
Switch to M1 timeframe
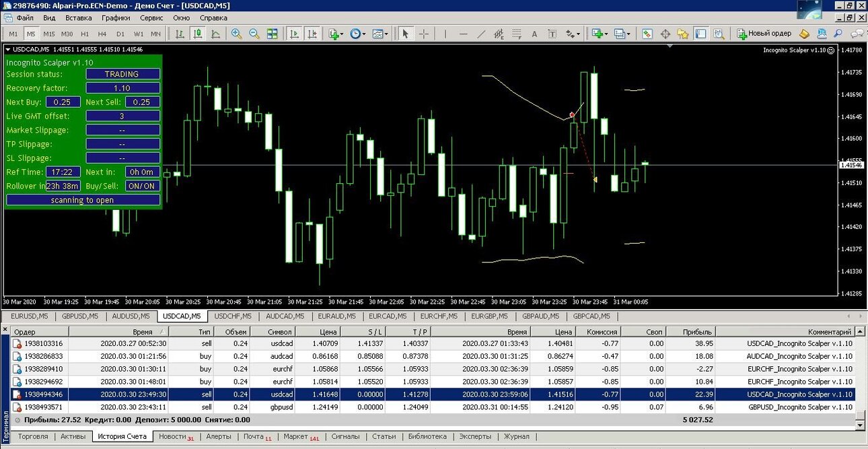pyautogui.click(x=13, y=34)
